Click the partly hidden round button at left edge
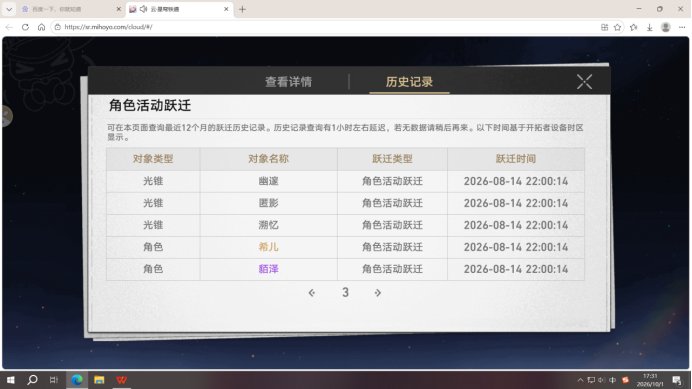The width and height of the screenshot is (692, 389). pos(6,116)
